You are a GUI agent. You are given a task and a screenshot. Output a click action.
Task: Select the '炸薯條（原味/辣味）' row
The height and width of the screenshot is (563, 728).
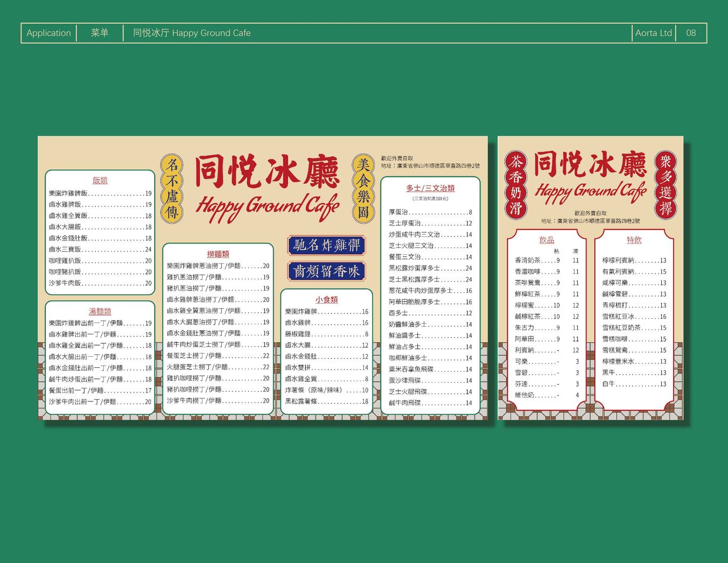click(326, 390)
